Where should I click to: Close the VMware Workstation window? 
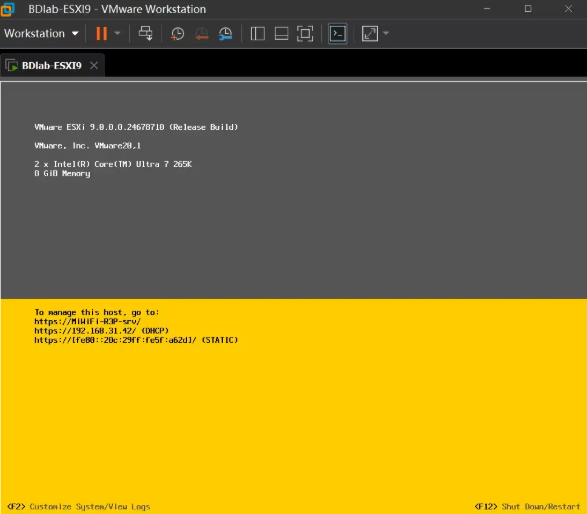[568, 9]
